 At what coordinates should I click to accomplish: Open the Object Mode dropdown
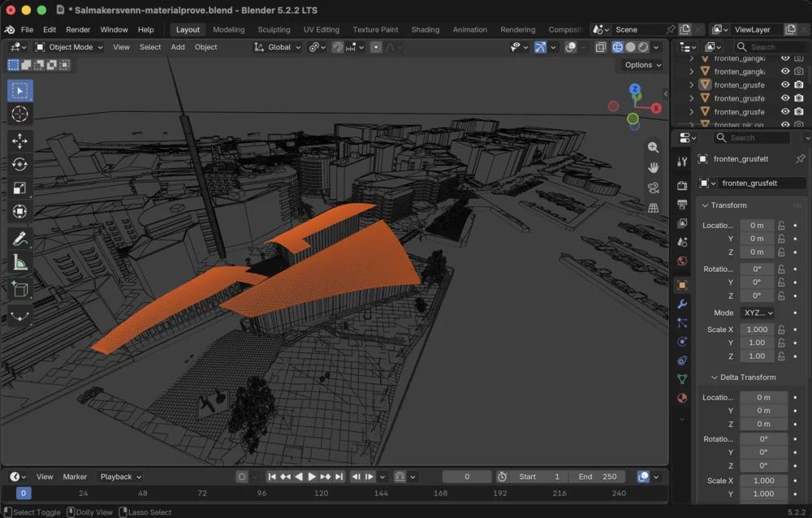69,47
